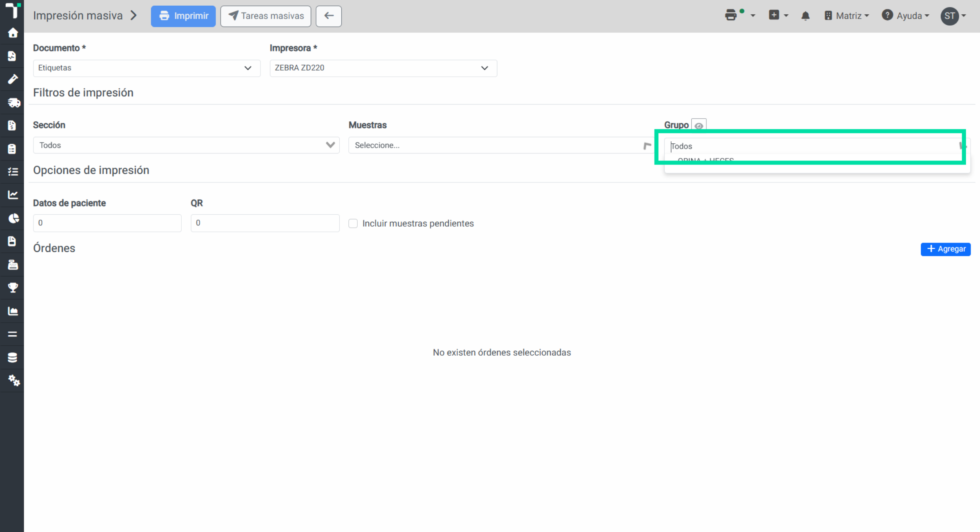Open the printer status menu in header
Image resolution: width=980 pixels, height=532 pixels.
point(739,16)
